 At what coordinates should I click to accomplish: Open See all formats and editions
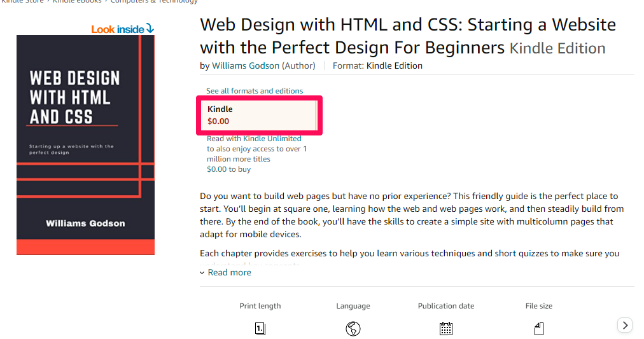(x=255, y=91)
